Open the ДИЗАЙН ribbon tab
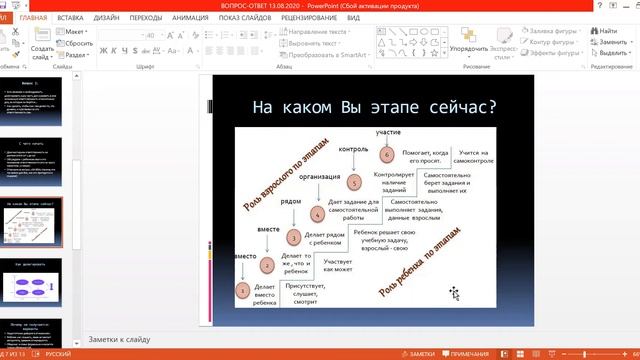640x360 pixels. click(x=106, y=18)
